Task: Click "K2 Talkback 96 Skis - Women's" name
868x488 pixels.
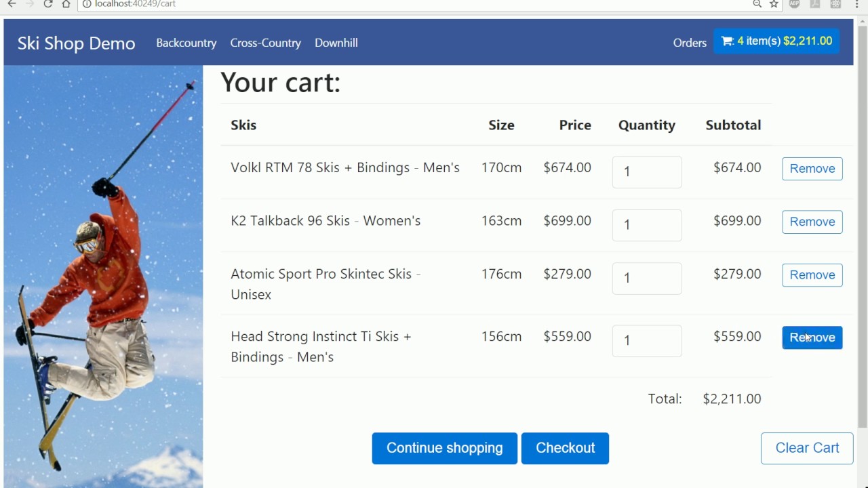Action: tap(325, 221)
